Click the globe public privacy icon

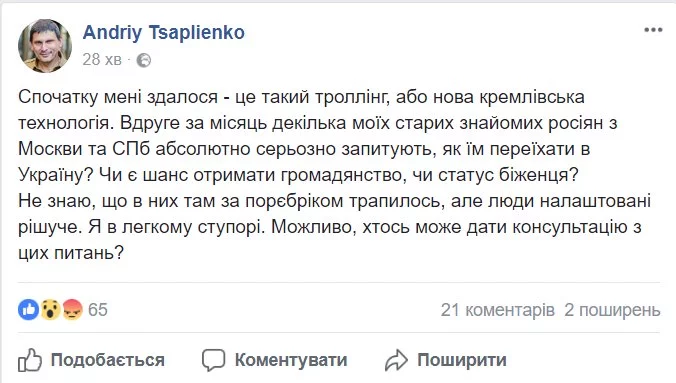(x=144, y=60)
